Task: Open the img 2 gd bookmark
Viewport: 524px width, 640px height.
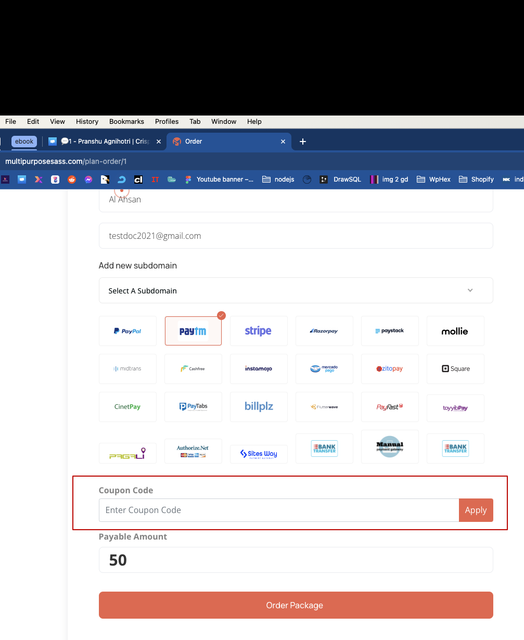Action: point(389,180)
